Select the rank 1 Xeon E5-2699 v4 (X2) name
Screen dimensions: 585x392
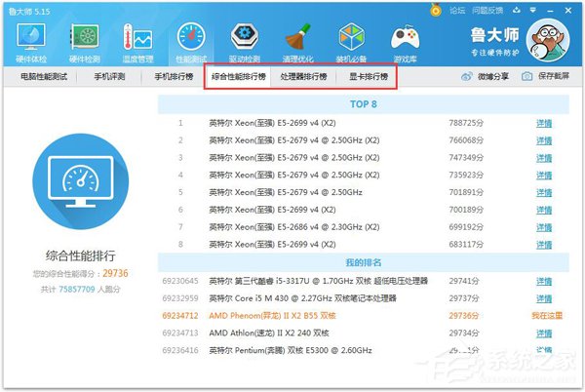pos(272,123)
